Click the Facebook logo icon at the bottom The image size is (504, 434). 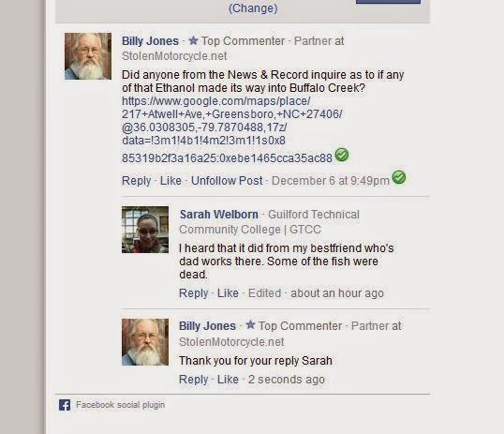pyautogui.click(x=65, y=405)
